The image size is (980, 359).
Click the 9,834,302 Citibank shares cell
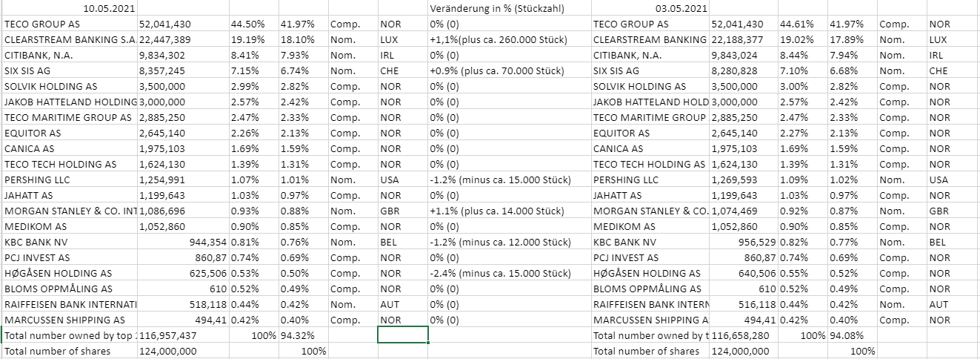pos(168,56)
